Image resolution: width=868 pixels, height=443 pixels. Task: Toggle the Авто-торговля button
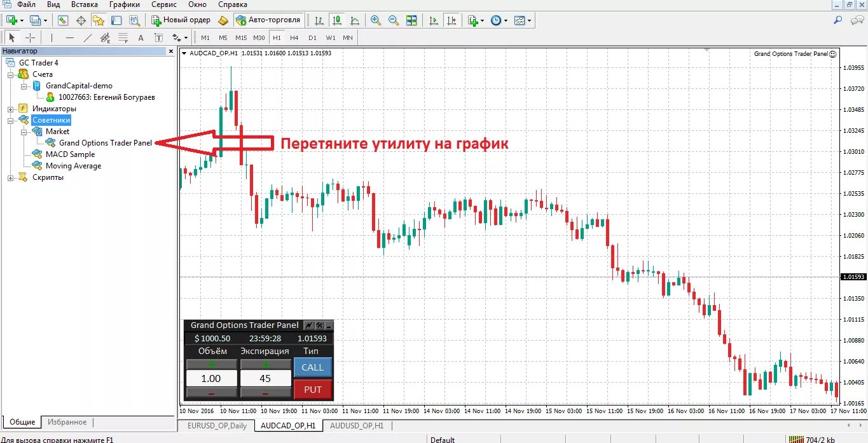[x=268, y=20]
